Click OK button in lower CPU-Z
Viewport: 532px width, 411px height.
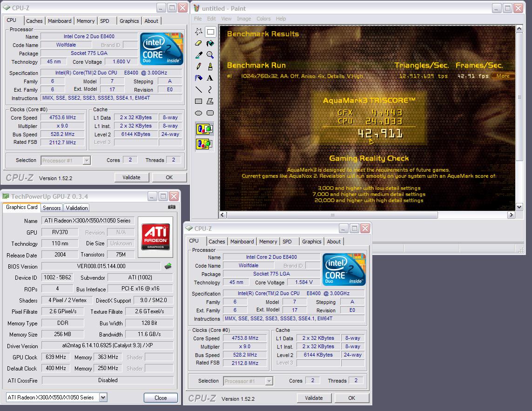click(x=352, y=398)
